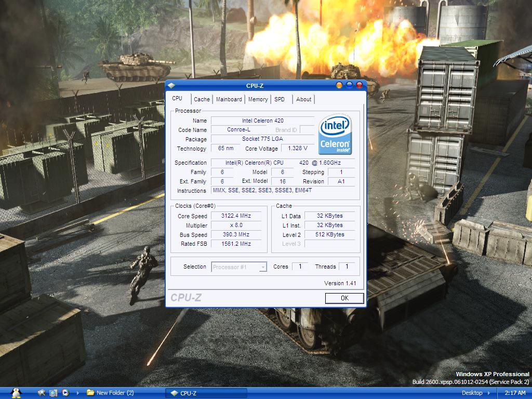This screenshot has height=399, width=532.
Task: Click the Instructions field 'MMX, SSE, SSE2...'
Action: pos(283,191)
